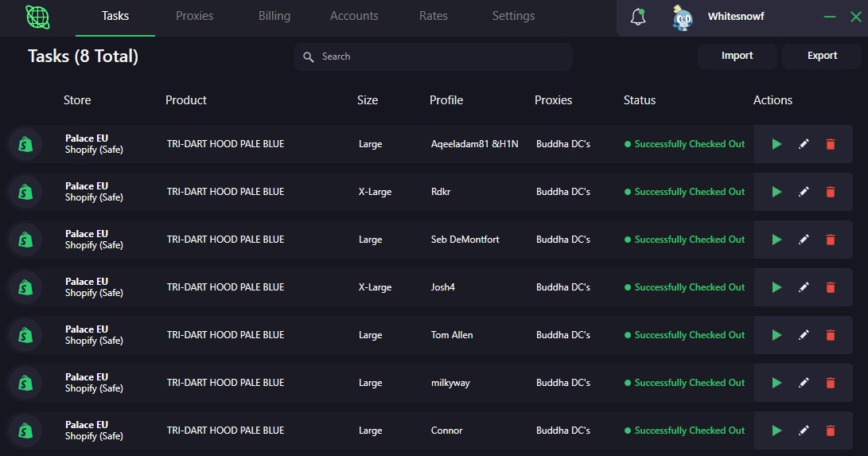
Task: Edit the Aqeeladam81 &H1N task
Action: (804, 144)
